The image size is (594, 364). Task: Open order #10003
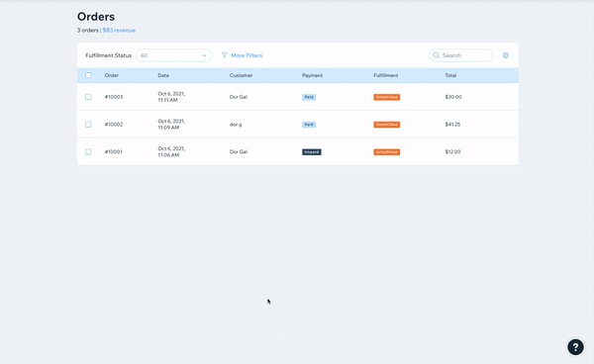[114, 97]
